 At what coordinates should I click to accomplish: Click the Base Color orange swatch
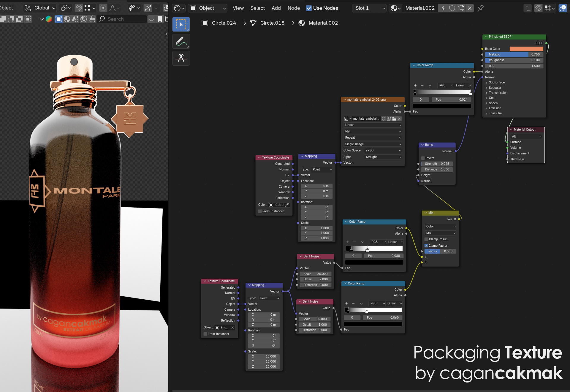click(526, 49)
